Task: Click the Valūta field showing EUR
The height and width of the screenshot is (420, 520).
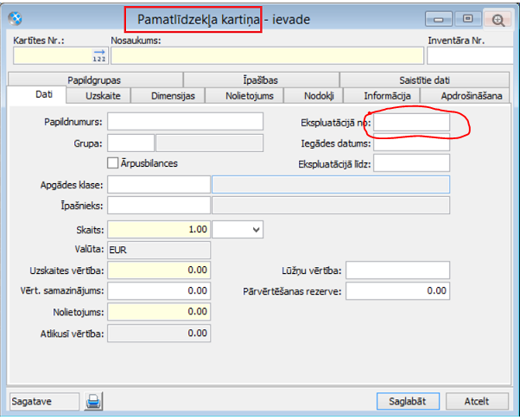Action: coord(159,250)
